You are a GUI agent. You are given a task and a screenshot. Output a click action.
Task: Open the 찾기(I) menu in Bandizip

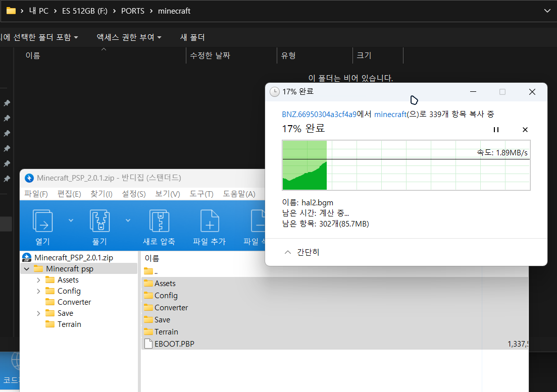point(101,194)
